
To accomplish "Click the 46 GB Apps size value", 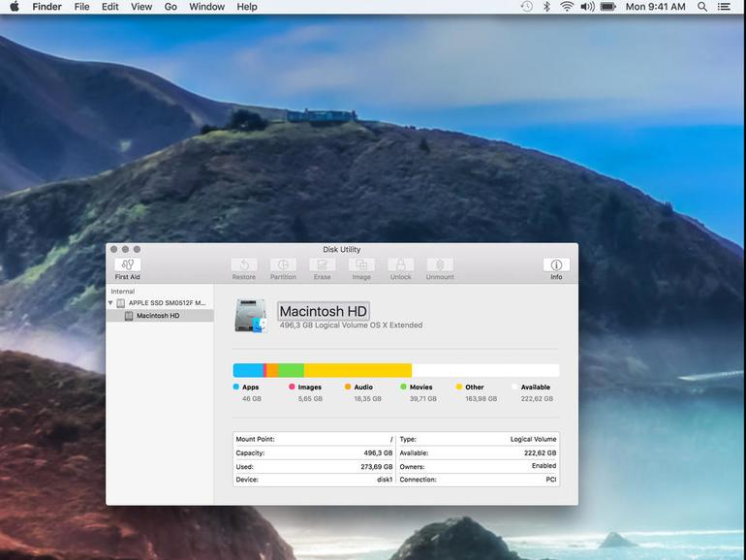I will (252, 399).
